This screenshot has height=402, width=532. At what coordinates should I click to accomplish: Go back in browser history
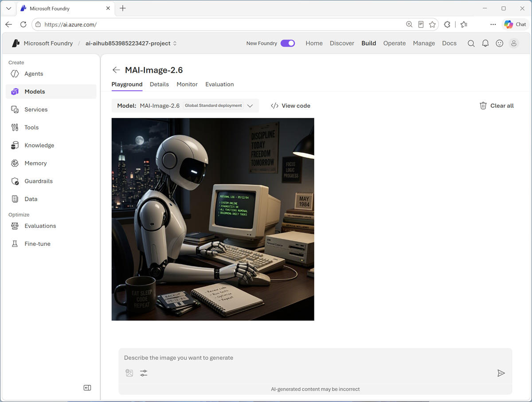coord(9,24)
